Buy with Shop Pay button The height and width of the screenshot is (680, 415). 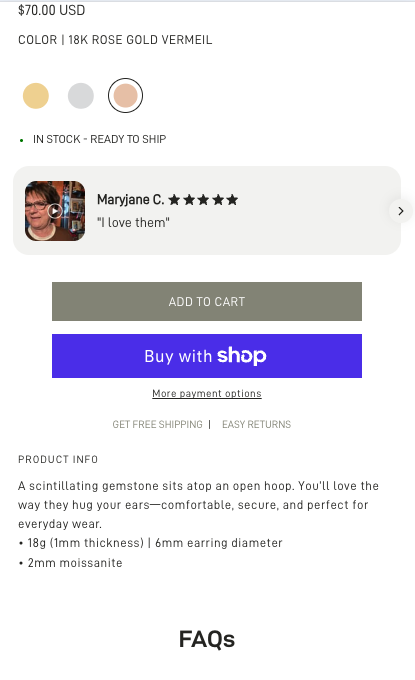tap(207, 356)
